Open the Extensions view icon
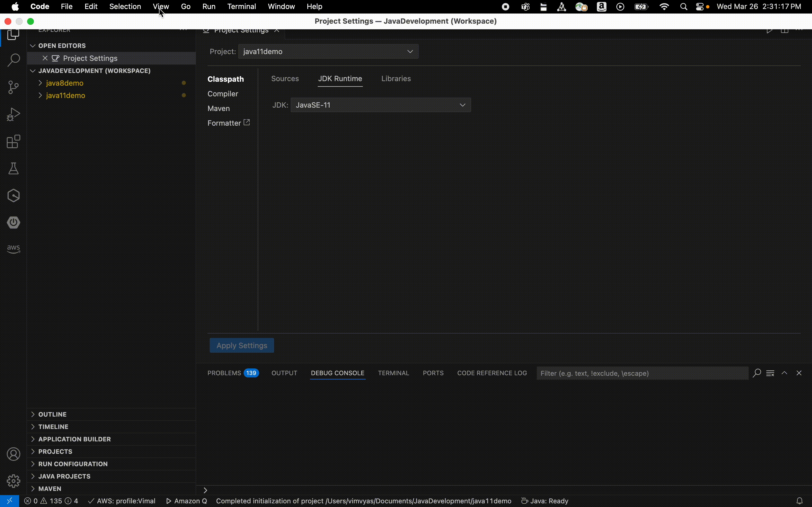The image size is (812, 507). [14, 141]
